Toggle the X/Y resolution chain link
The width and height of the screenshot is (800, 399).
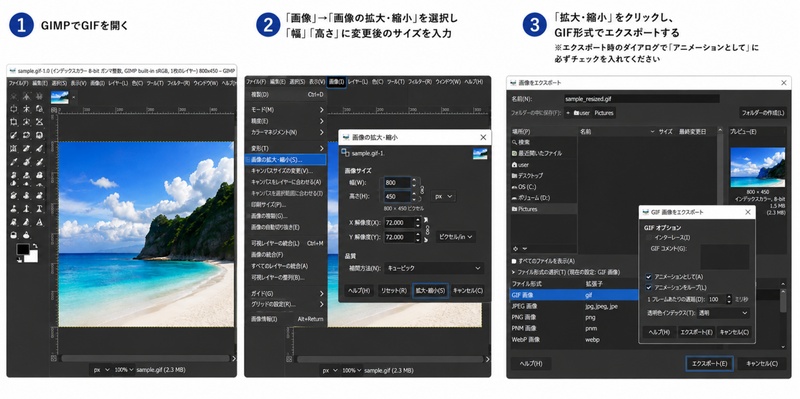click(x=427, y=230)
